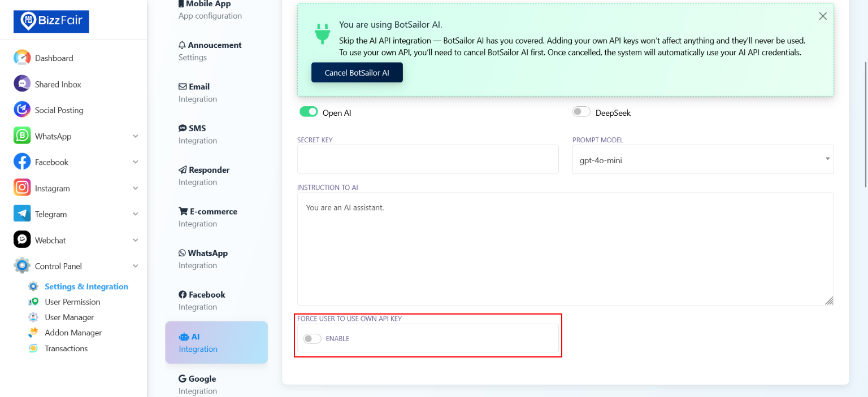
Task: Click the Instruction To AI text area
Action: (566, 249)
